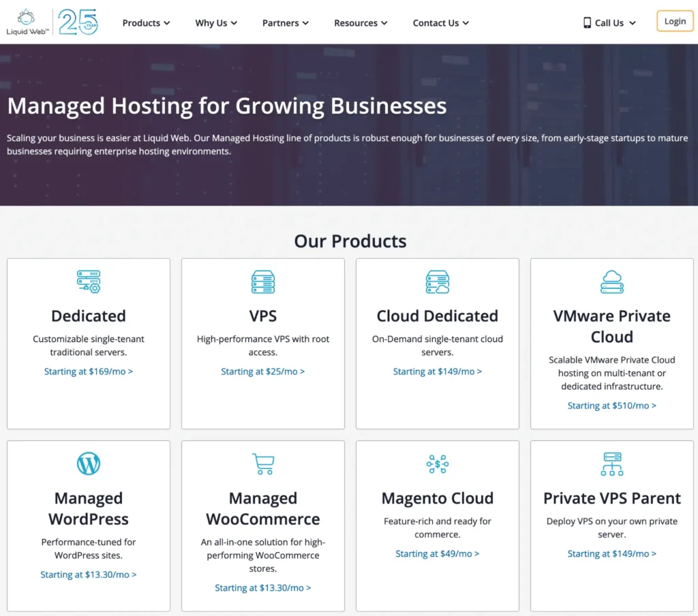Viewport: 698px width, 616px height.
Task: Click the phone icon beside Call Us
Action: pyautogui.click(x=587, y=22)
